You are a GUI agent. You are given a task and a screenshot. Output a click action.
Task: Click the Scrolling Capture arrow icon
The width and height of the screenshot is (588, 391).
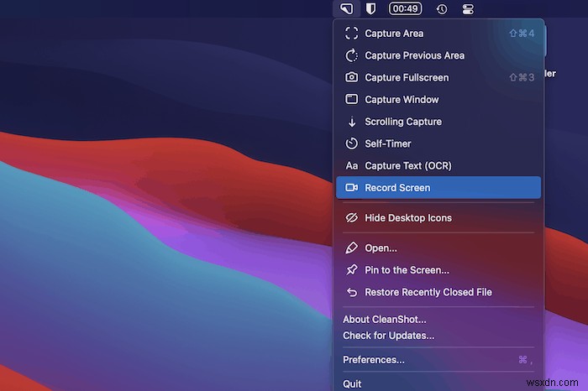pyautogui.click(x=352, y=122)
